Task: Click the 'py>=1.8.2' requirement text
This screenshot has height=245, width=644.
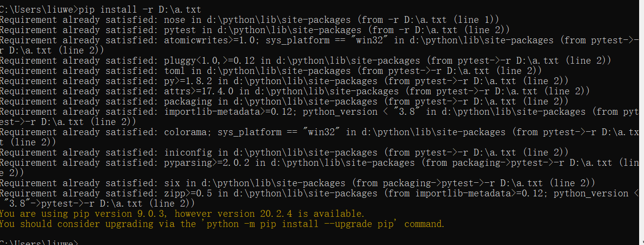Action: [188, 81]
